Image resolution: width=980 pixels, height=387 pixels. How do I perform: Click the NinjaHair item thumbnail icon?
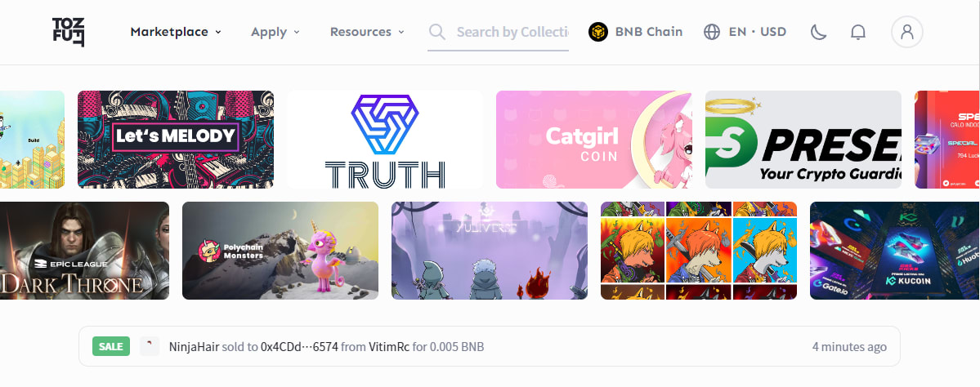(150, 346)
